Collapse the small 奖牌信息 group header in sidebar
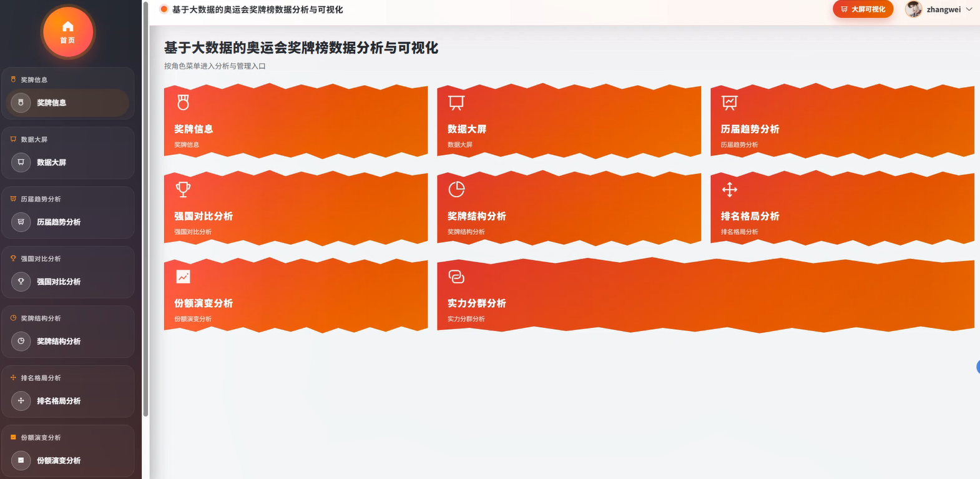Screen dimensions: 980x479 (x=34, y=80)
